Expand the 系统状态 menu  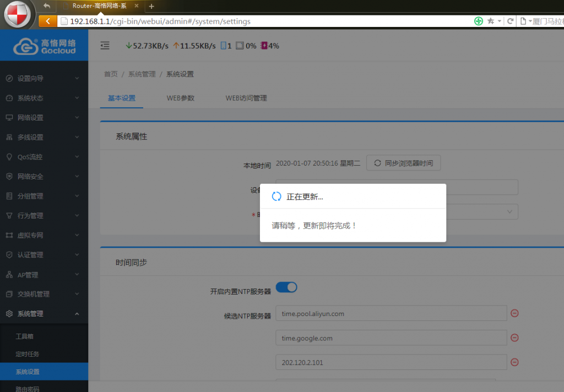click(x=77, y=98)
